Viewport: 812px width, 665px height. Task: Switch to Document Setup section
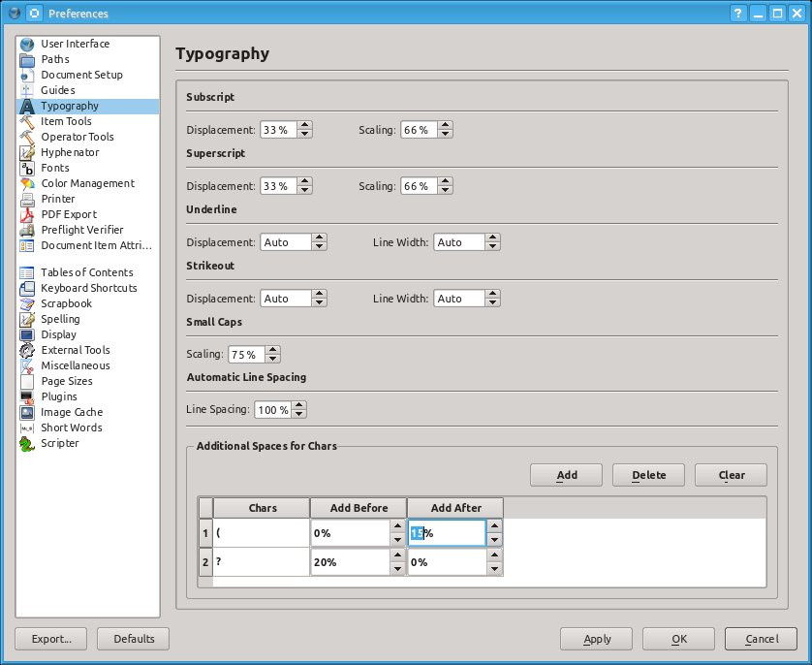[x=81, y=75]
